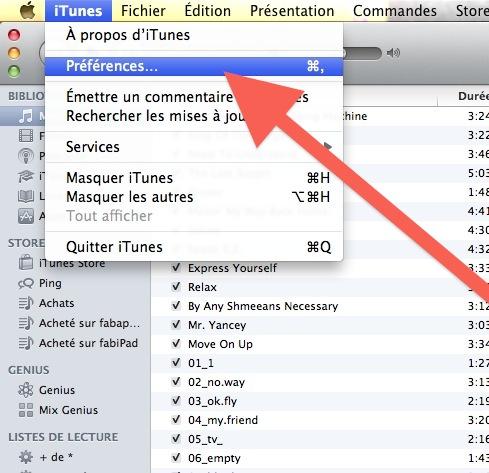Open the Édition menu
Viewport: 489px width, 473px height.
point(208,11)
